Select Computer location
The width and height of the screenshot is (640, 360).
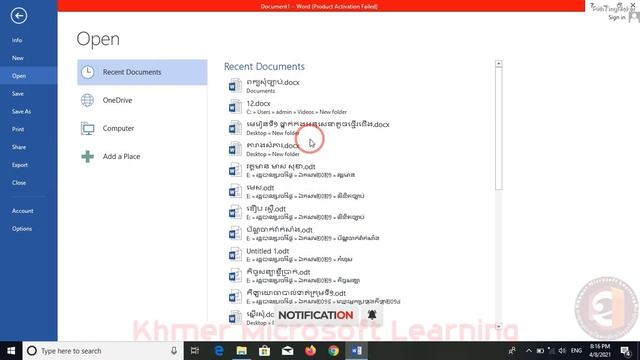point(142,128)
